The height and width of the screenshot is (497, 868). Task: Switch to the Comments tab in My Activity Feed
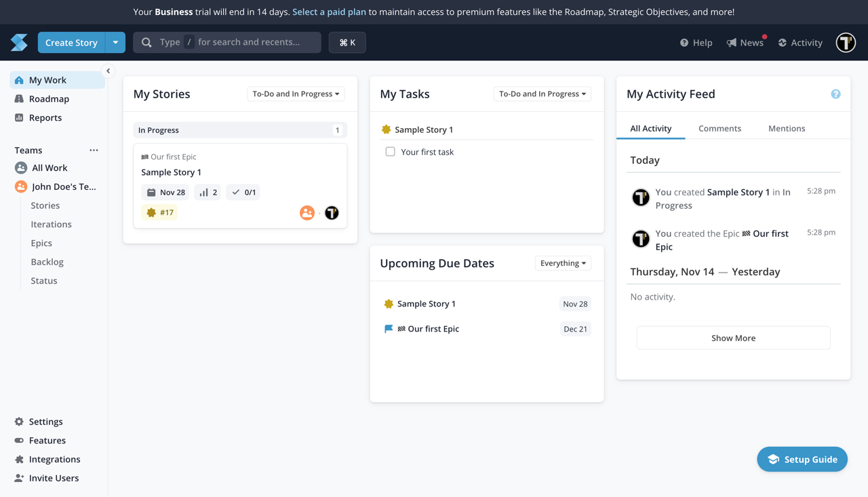click(x=719, y=128)
